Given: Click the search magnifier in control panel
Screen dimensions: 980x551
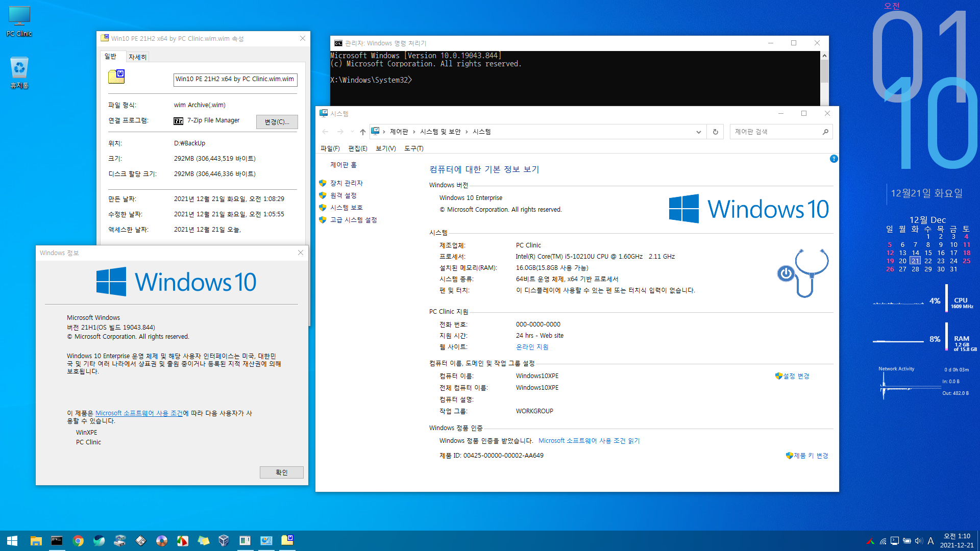Looking at the screenshot, I should (x=825, y=132).
